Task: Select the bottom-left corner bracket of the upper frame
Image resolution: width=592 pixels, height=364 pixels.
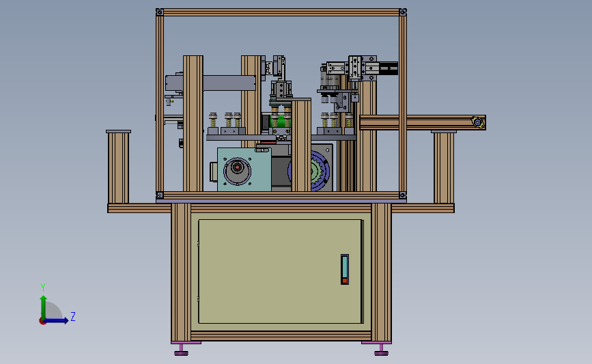Action: tap(160, 195)
